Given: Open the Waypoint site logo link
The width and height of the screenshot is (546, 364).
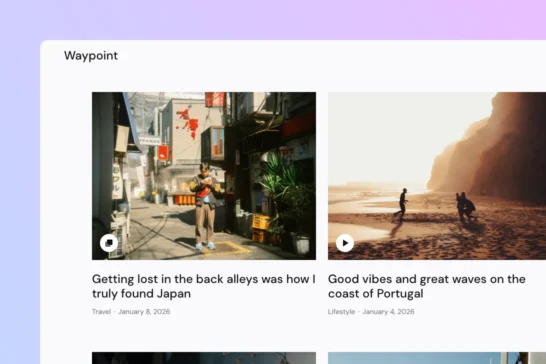Looking at the screenshot, I should (91, 56).
